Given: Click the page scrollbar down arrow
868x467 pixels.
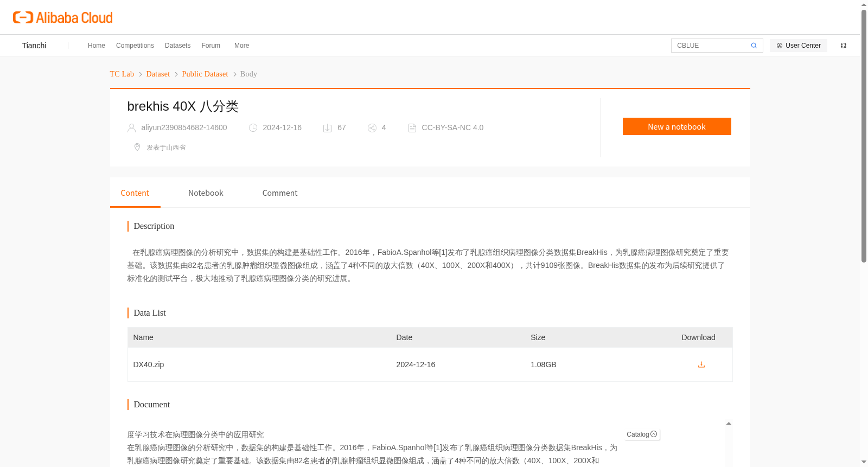Looking at the screenshot, I should (x=864, y=462).
